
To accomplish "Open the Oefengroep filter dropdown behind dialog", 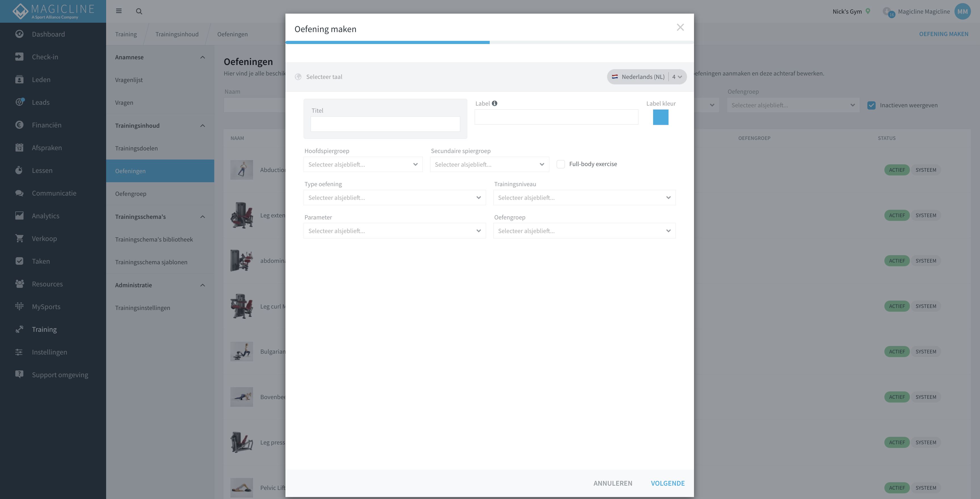I will (793, 105).
